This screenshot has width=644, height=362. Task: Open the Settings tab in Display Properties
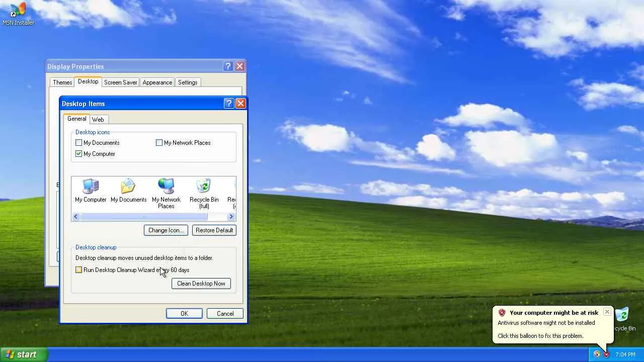click(188, 82)
